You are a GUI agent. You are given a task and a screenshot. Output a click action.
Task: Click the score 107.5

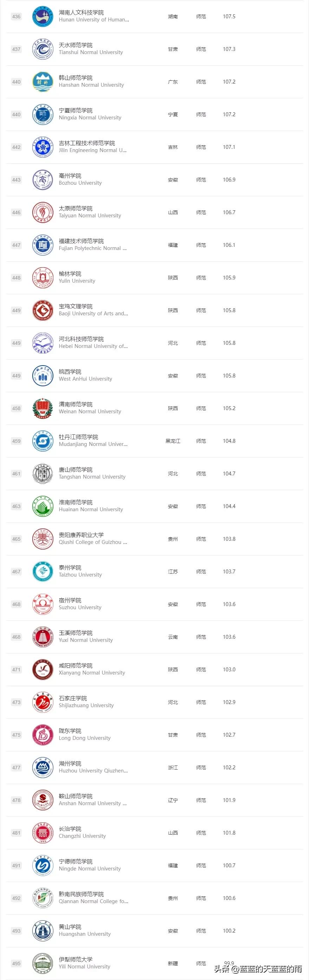point(229,17)
